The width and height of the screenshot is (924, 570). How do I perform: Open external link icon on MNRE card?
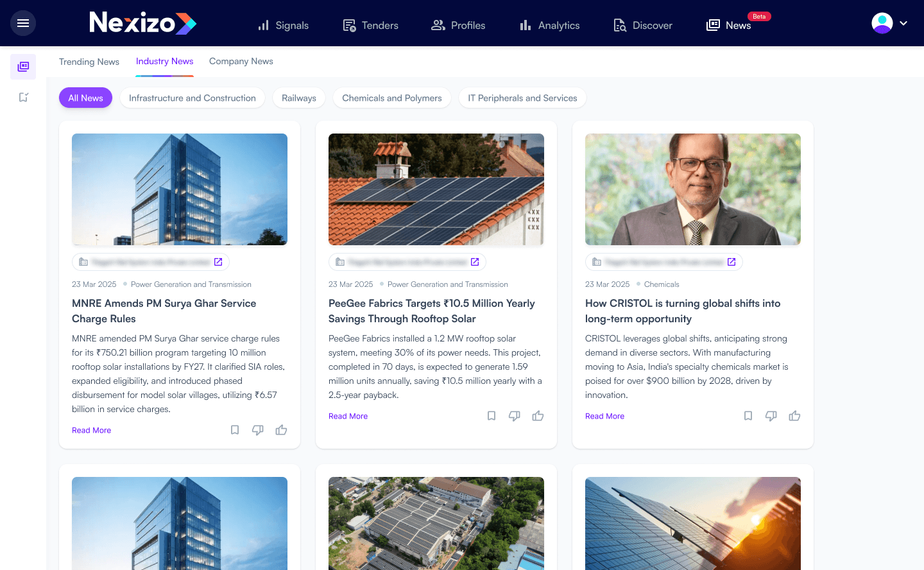(x=218, y=262)
